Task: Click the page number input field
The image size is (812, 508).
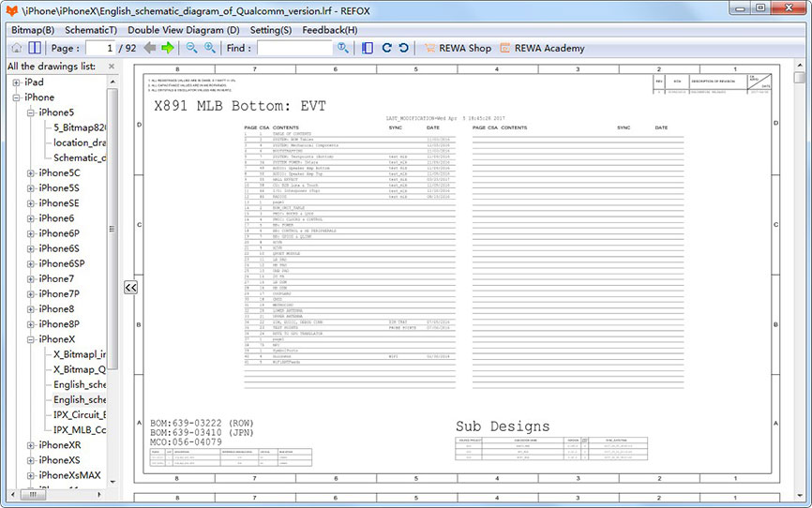Action: tap(100, 48)
